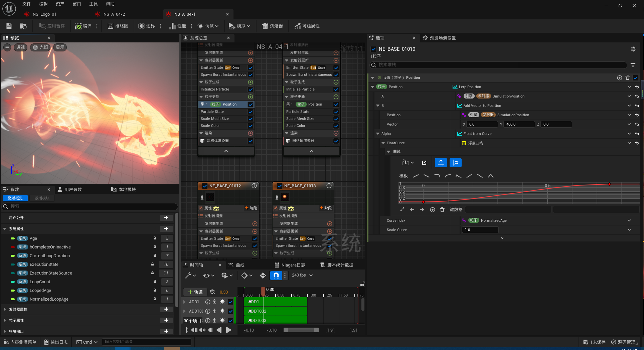Open the NormalizedAge CurveIndex dropdown
The image size is (644, 350).
coord(629,220)
